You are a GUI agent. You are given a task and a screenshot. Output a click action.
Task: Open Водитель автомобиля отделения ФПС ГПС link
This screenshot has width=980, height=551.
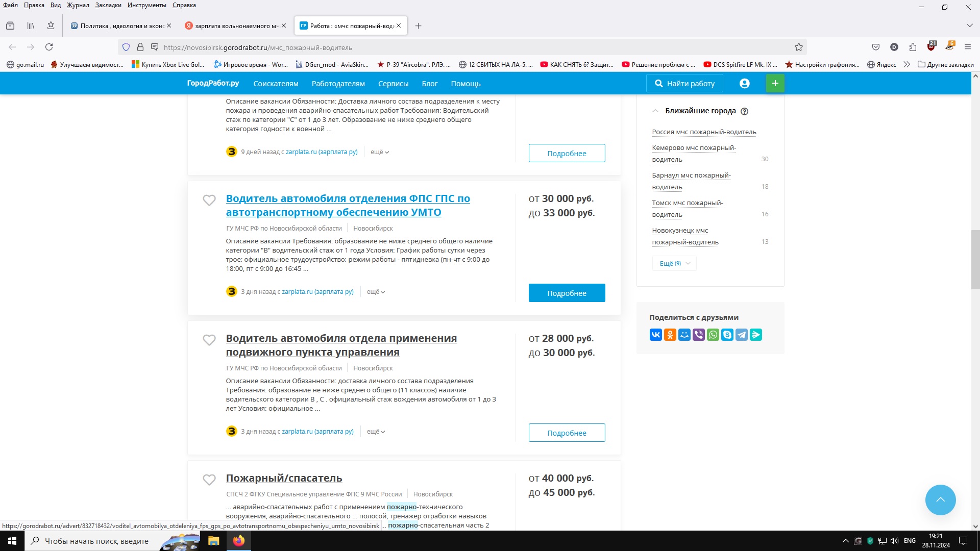(348, 206)
